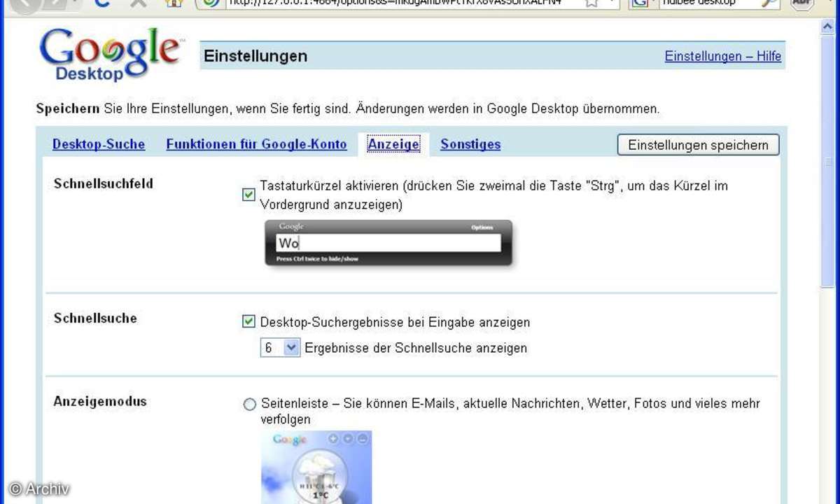Bookmark this page with the star icon

591,3
